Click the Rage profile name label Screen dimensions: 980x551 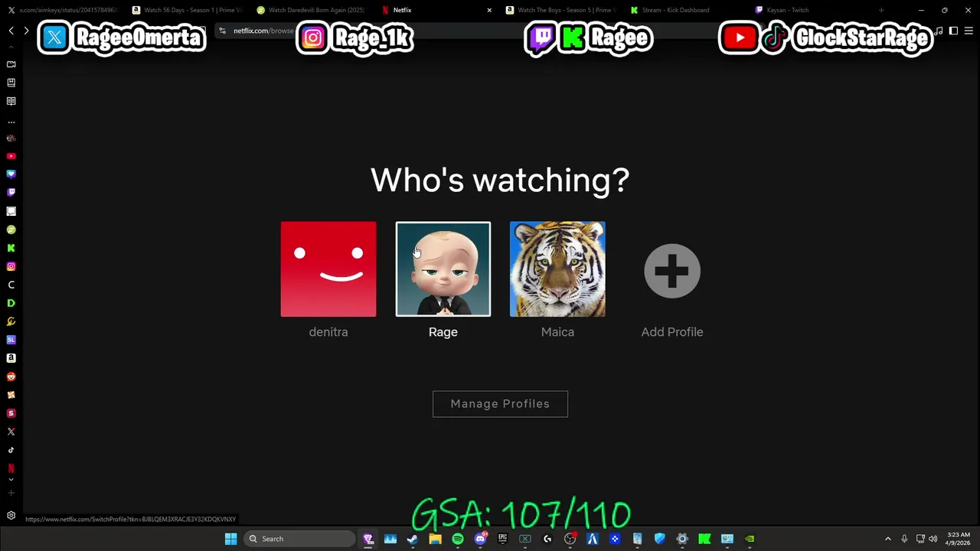click(443, 332)
